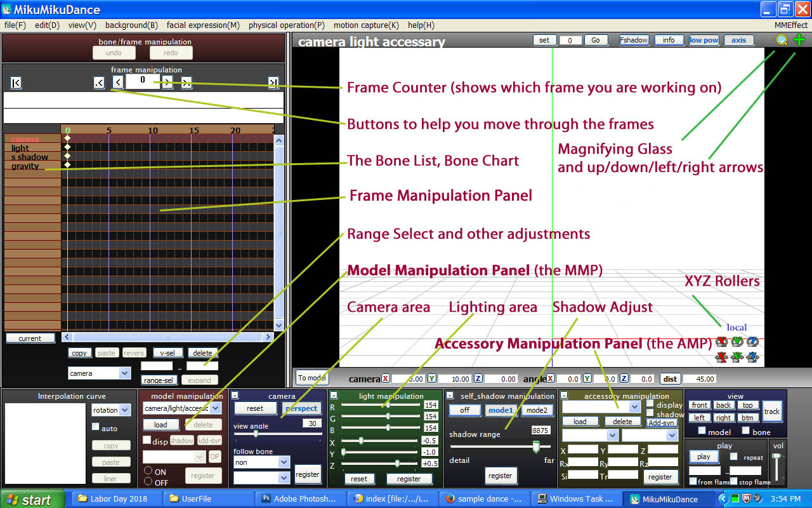Viewport: 812px width, 508px height.
Task: Click the volume slider thumb
Action: pos(776,456)
